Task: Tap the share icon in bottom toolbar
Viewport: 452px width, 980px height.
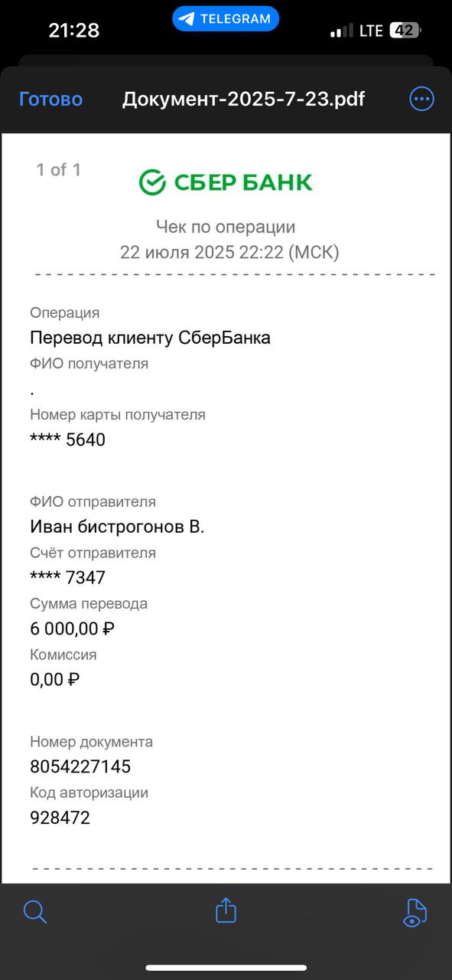Action: tap(226, 910)
